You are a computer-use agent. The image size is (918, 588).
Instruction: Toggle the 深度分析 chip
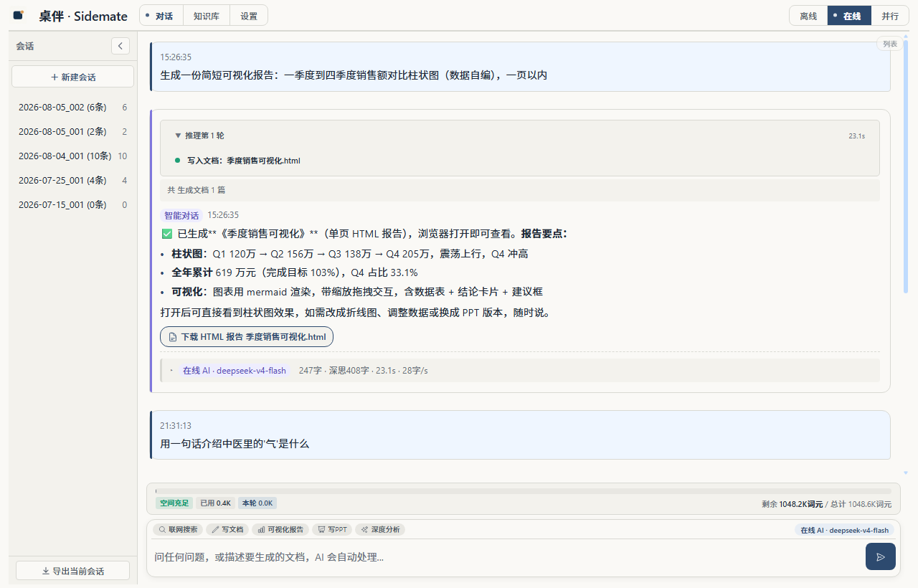point(379,529)
